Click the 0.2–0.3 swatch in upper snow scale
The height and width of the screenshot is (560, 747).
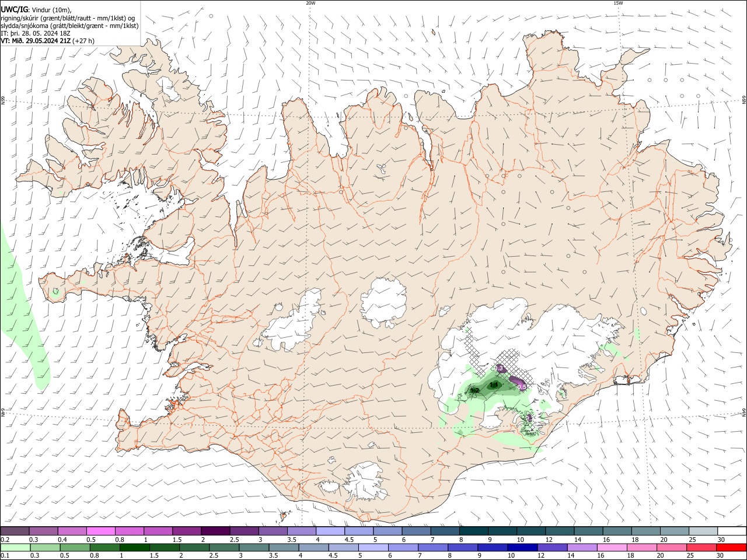pyautogui.click(x=15, y=531)
